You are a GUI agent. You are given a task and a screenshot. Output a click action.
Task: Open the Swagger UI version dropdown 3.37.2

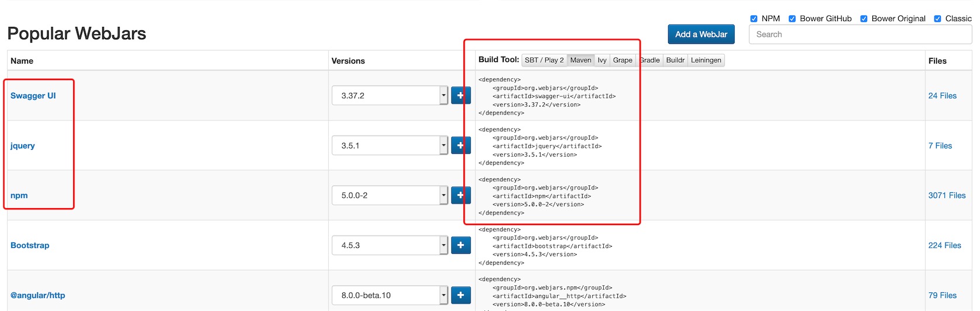point(390,95)
